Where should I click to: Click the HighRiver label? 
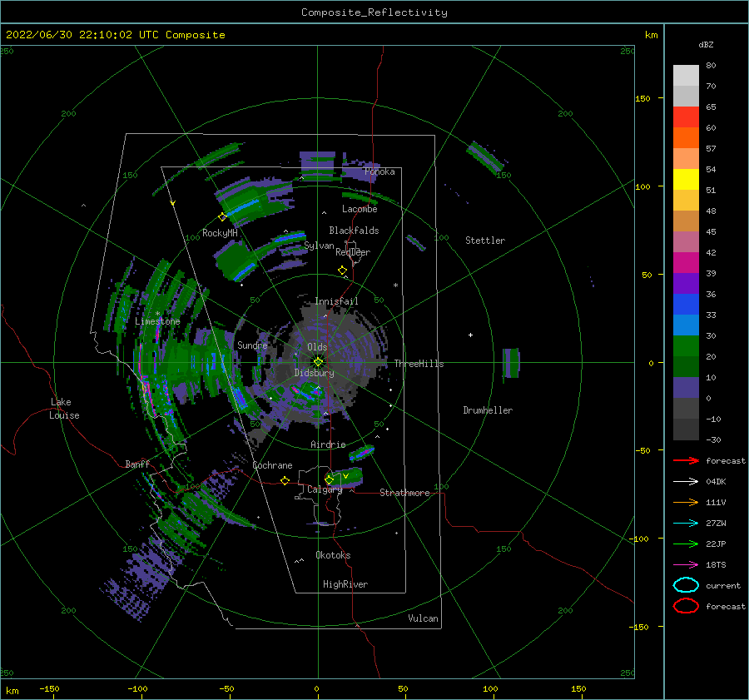345,584
